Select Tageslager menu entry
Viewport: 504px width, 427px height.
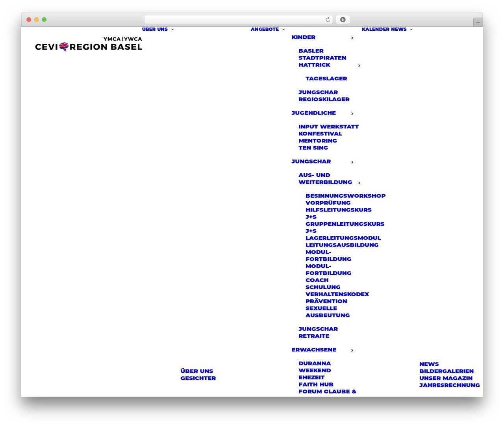click(326, 79)
